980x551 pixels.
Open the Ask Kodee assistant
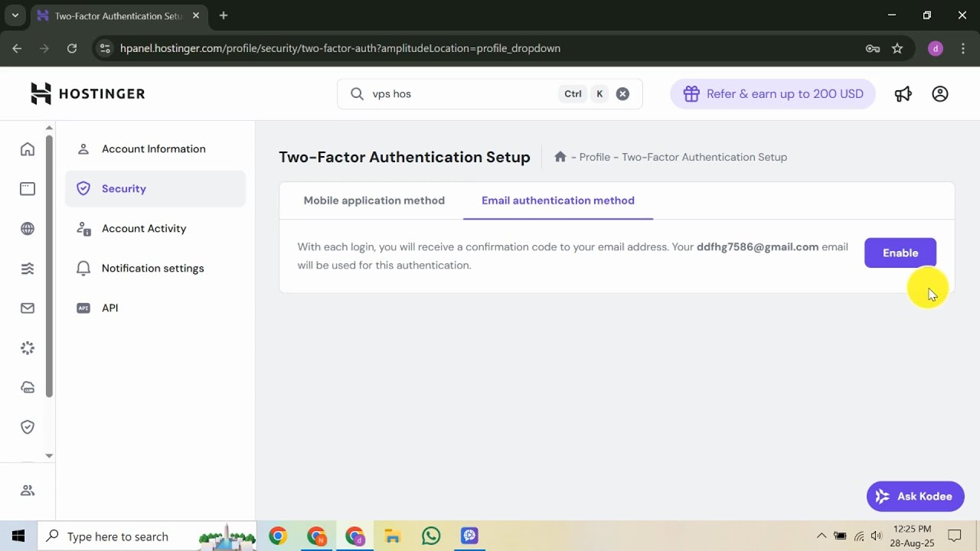pyautogui.click(x=916, y=497)
